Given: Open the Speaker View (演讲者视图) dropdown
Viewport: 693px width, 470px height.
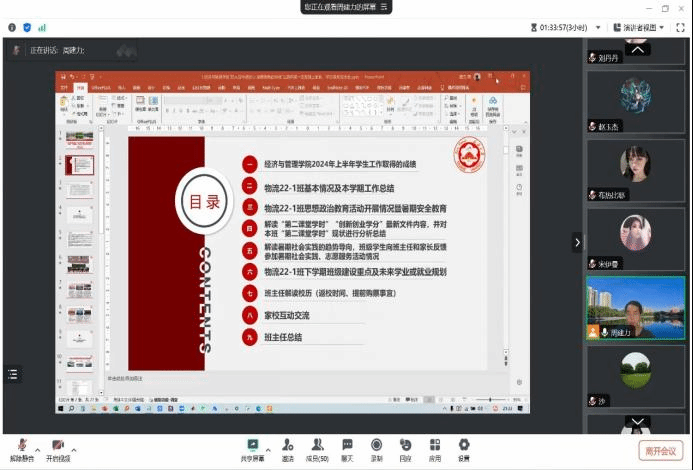Looking at the screenshot, I should click(x=638, y=27).
